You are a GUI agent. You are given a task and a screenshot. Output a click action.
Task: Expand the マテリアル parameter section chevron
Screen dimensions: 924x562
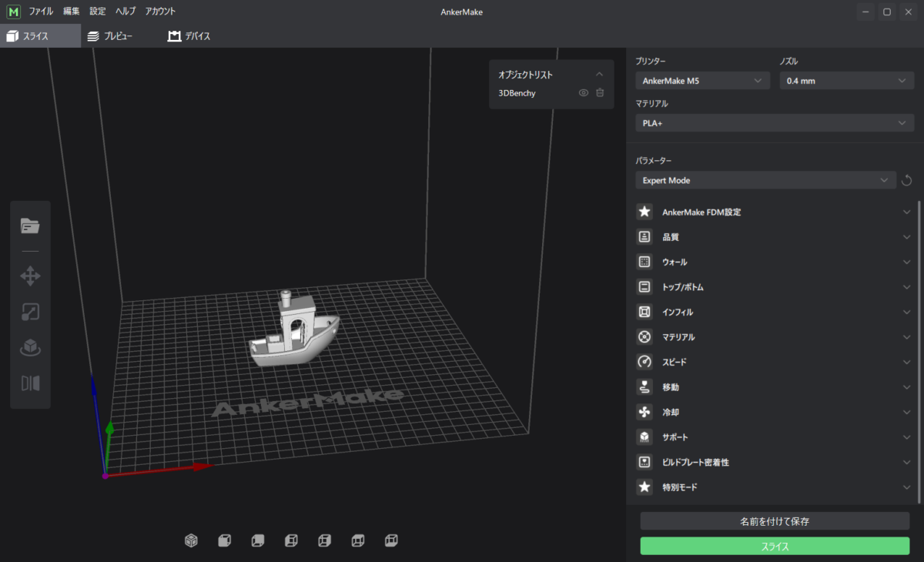click(x=906, y=337)
